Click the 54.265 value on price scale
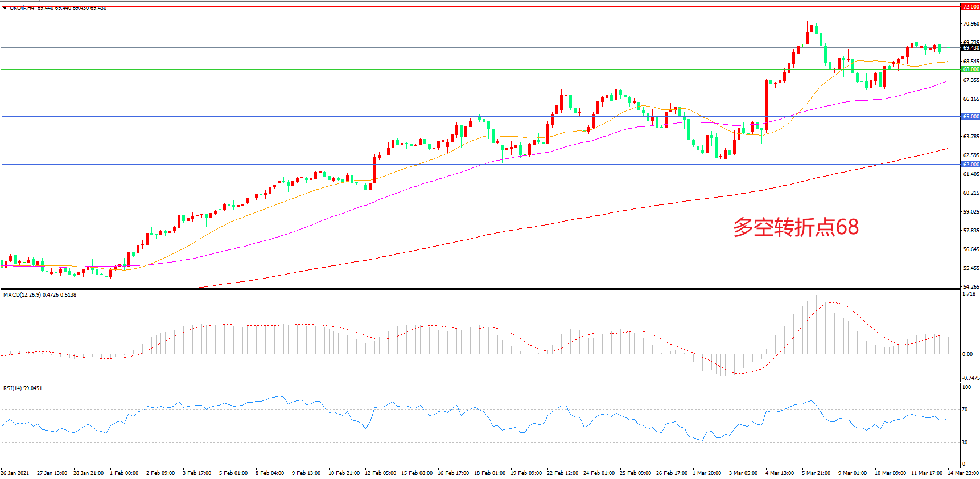This screenshot has width=980, height=479. [971, 287]
